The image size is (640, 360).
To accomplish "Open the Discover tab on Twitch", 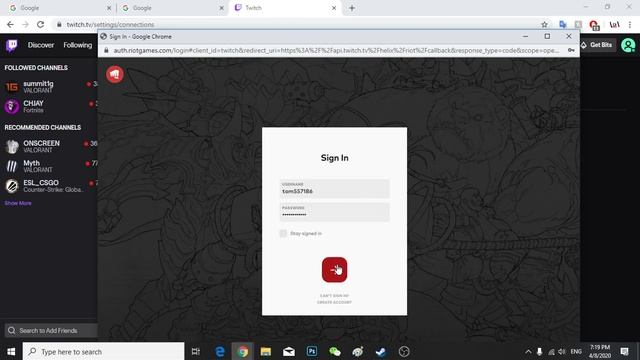I will 41,45.
